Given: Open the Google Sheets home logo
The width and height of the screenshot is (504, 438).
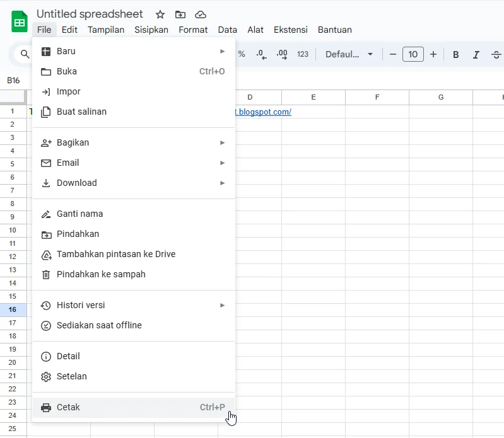Looking at the screenshot, I should click(x=20, y=22).
